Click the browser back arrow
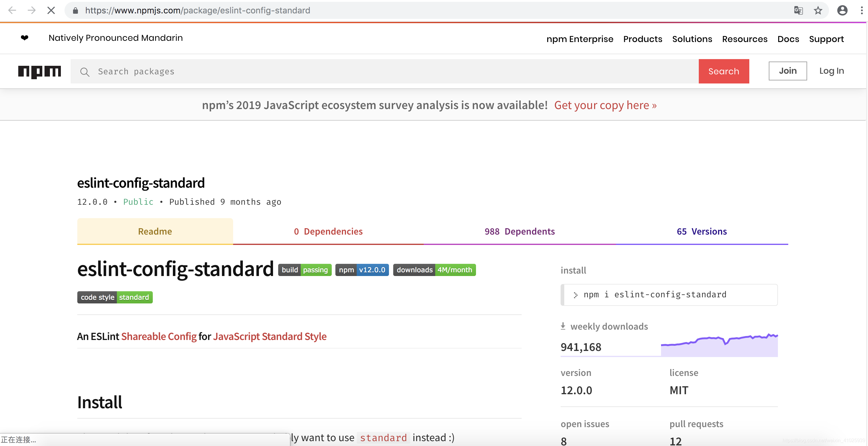 tap(12, 10)
